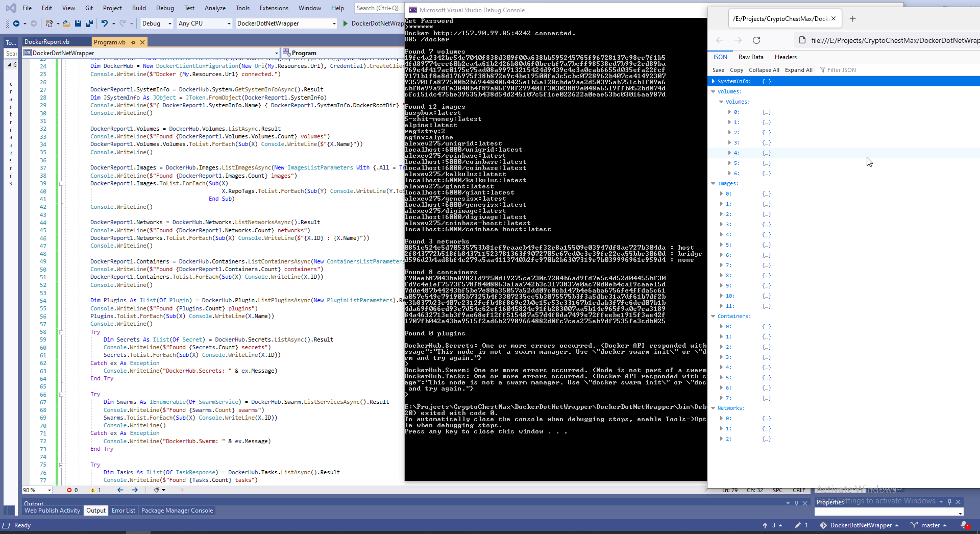Close the CryptoChestMax browser tab
This screenshot has width=980, height=534.
coord(834,19)
